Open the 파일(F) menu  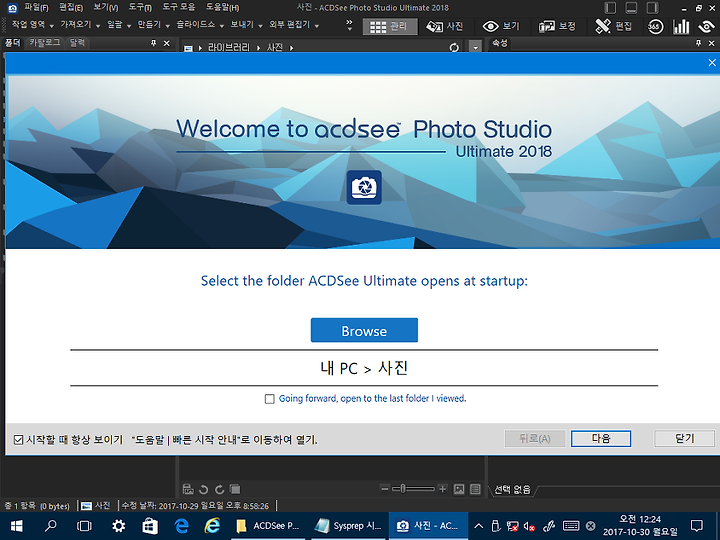click(36, 8)
